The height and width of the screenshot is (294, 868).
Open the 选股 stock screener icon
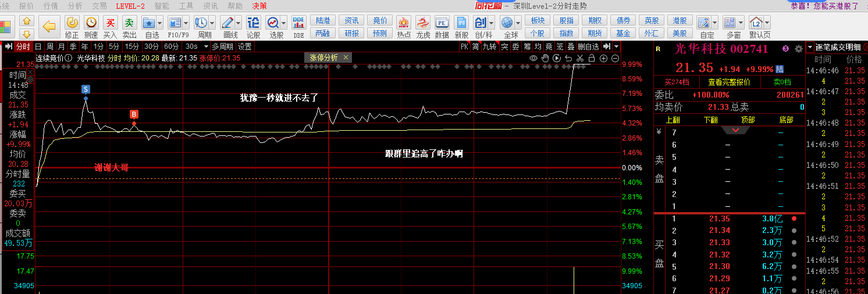tap(273, 23)
